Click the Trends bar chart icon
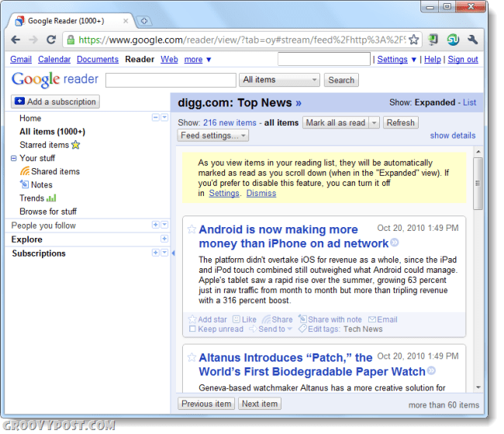Viewport: 504px width, 434px height. pos(51,198)
